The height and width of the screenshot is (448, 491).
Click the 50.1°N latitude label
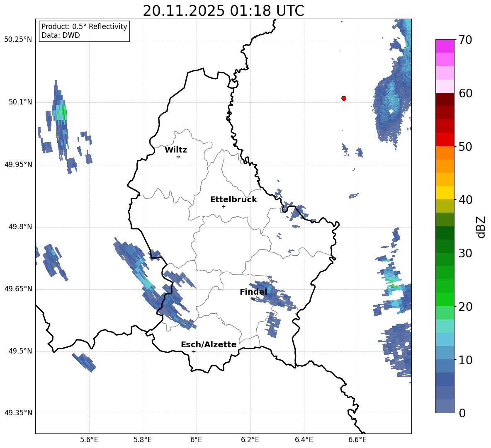coord(20,102)
